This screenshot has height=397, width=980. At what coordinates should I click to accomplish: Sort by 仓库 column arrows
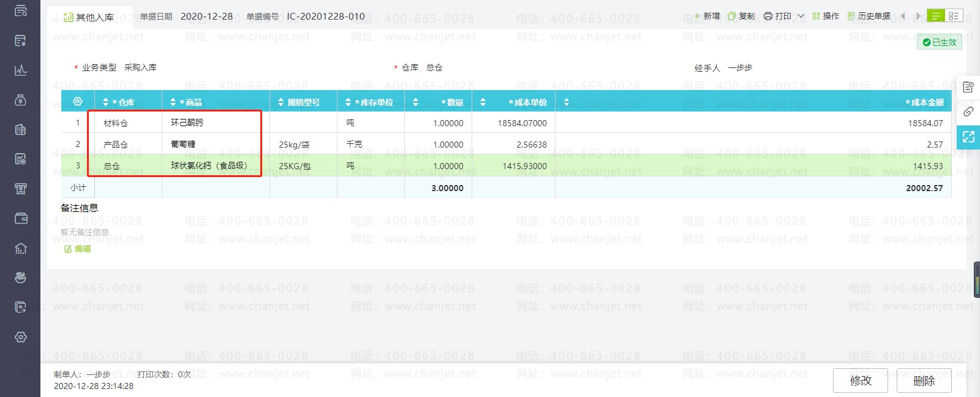[x=105, y=102]
